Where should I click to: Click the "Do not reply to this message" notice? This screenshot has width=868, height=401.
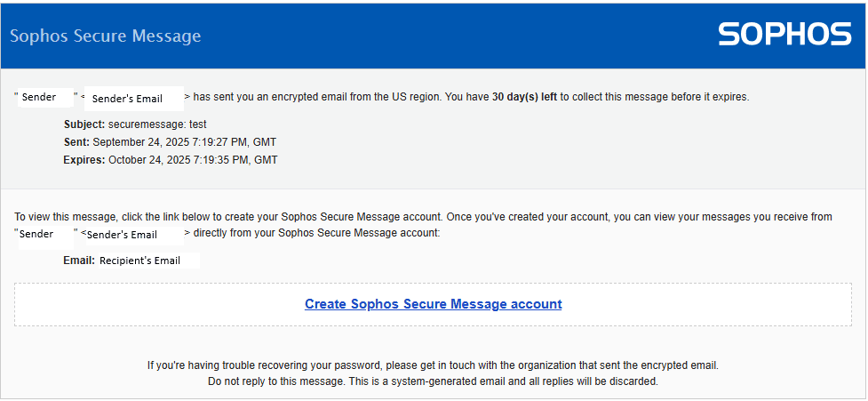click(x=433, y=381)
